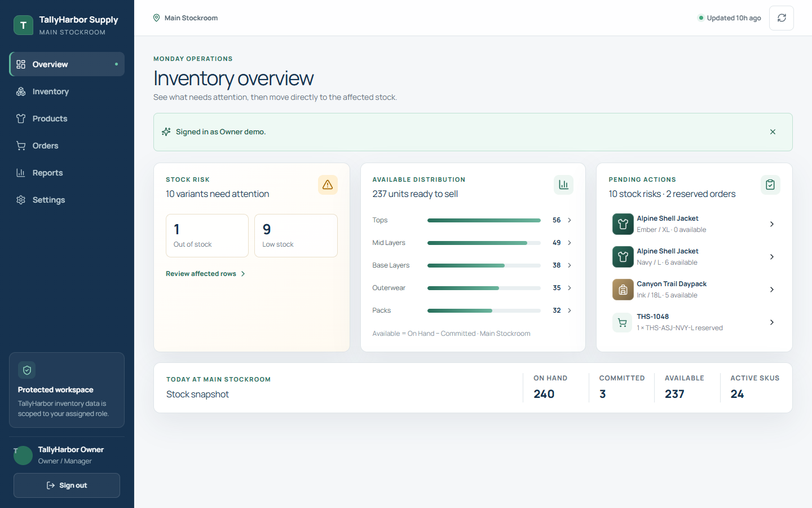Click the '237 units ready to sell' text
812x508 pixels.
click(415, 194)
